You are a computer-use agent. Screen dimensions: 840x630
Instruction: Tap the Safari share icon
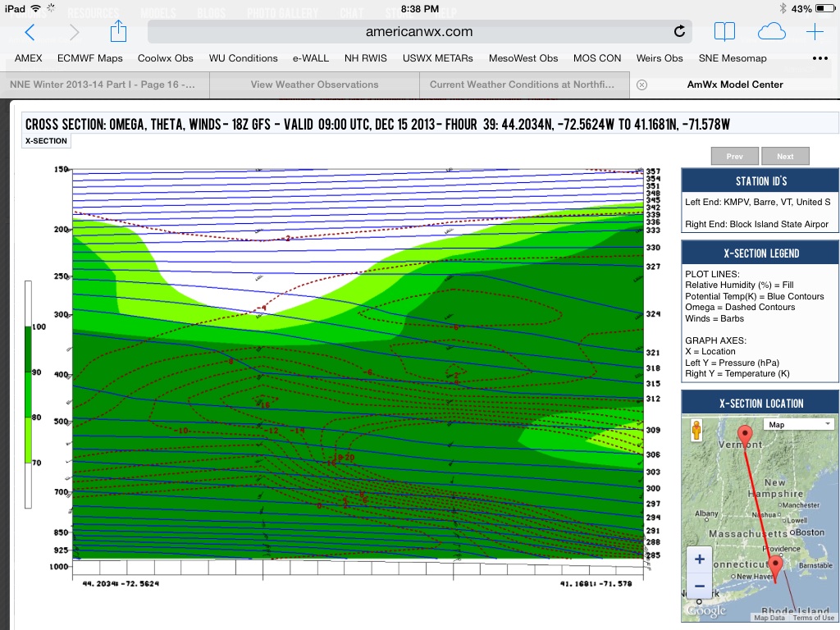pyautogui.click(x=118, y=32)
